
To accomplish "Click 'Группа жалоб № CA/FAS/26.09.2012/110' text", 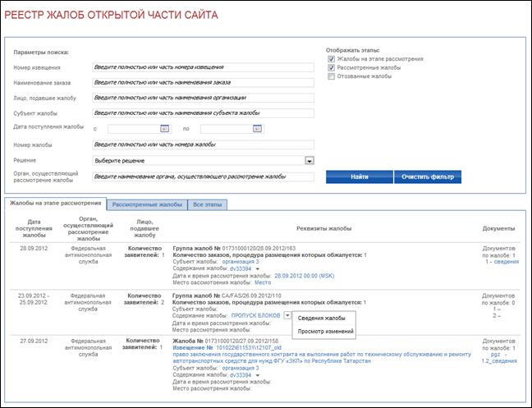I will [227, 296].
